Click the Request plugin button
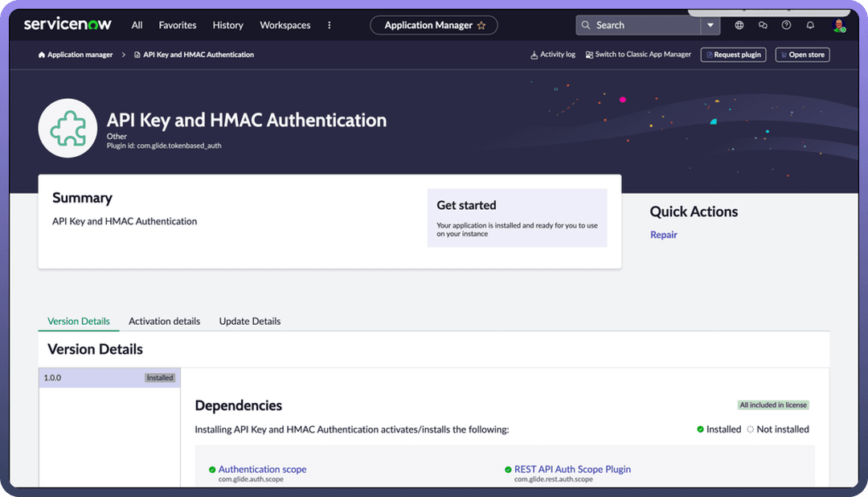Screen dimensions: 868x497 733,55
